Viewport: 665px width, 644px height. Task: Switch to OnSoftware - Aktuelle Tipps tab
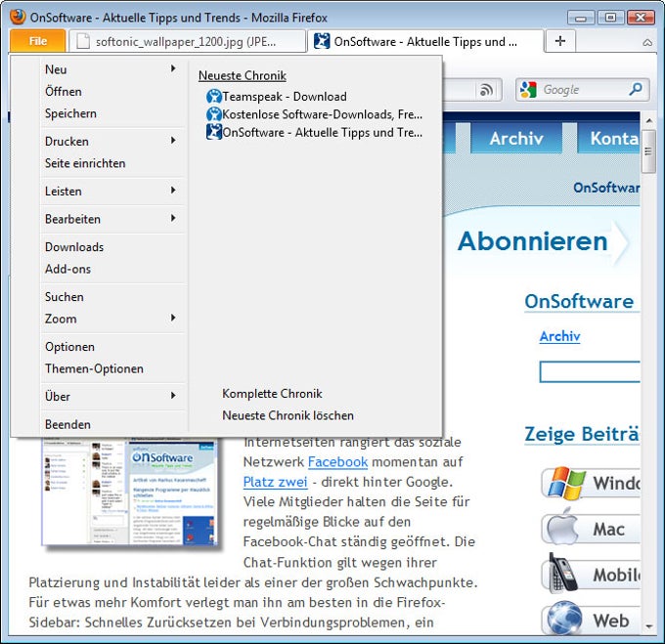pos(425,41)
